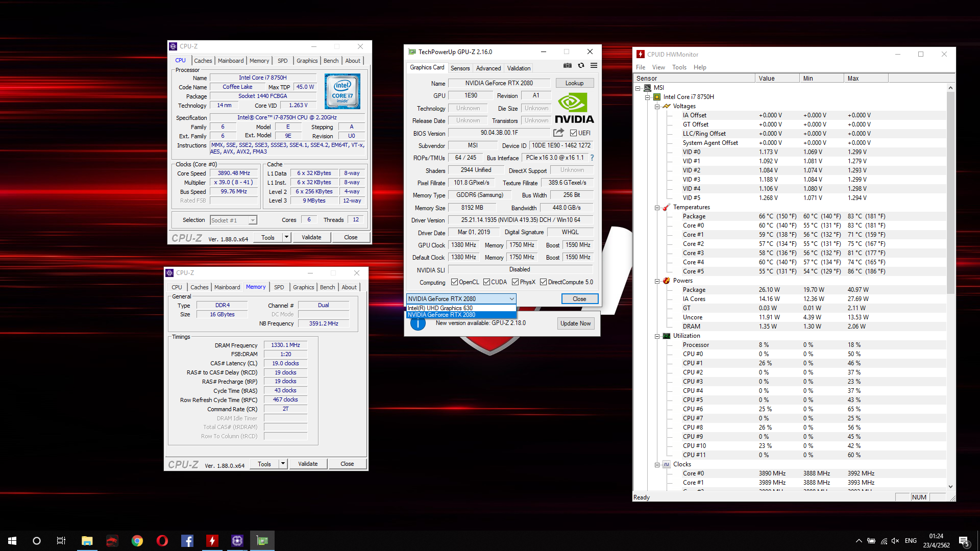Toggle DirectCompute 5.0 checkbox

pos(543,282)
